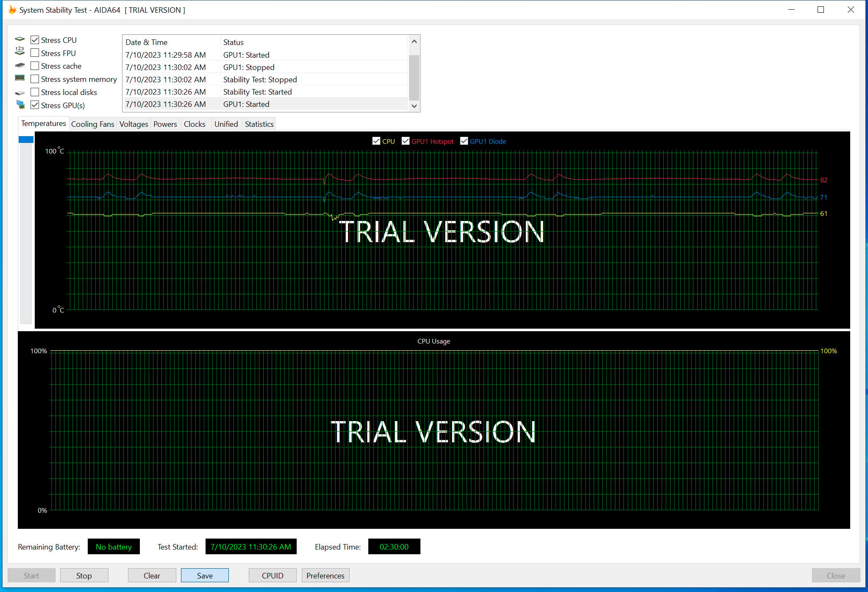The height and width of the screenshot is (592, 868).
Task: Show the Clocks tab
Action: click(x=195, y=124)
